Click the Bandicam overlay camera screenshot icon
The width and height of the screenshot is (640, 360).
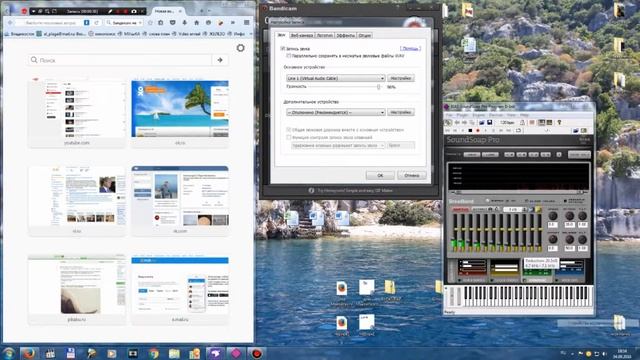[134, 11]
